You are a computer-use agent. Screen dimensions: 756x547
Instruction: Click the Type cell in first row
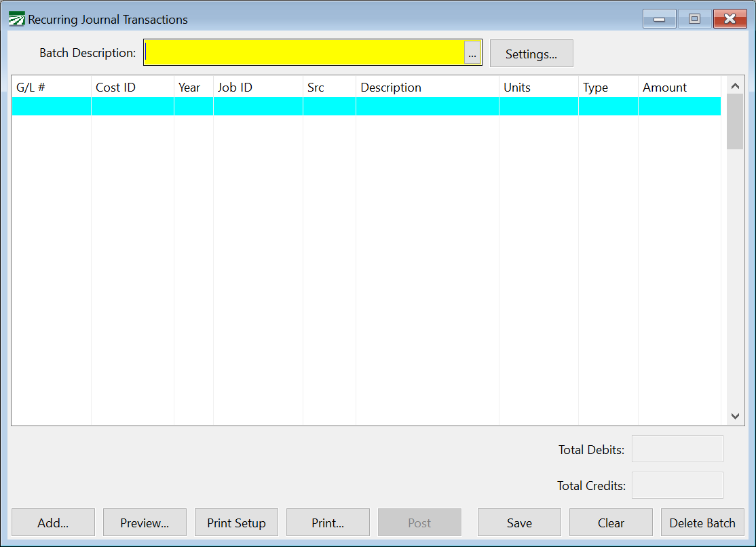[x=608, y=107]
